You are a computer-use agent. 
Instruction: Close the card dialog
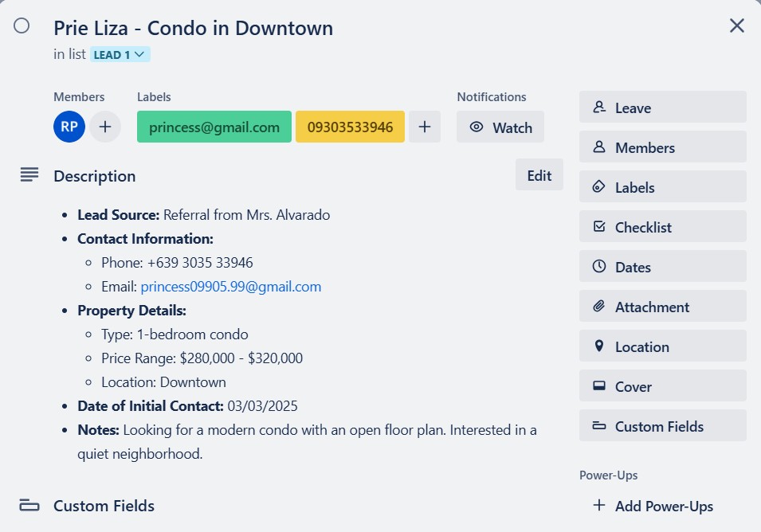click(737, 25)
